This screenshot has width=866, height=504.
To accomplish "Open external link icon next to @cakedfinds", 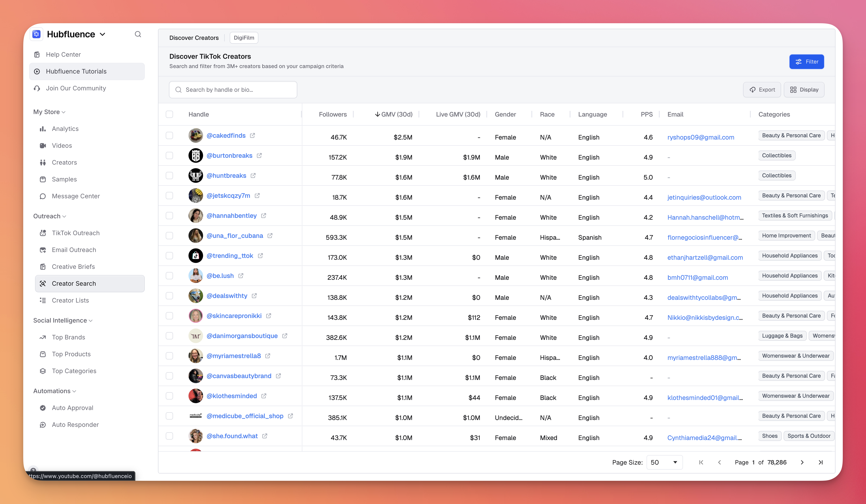I will pos(252,135).
